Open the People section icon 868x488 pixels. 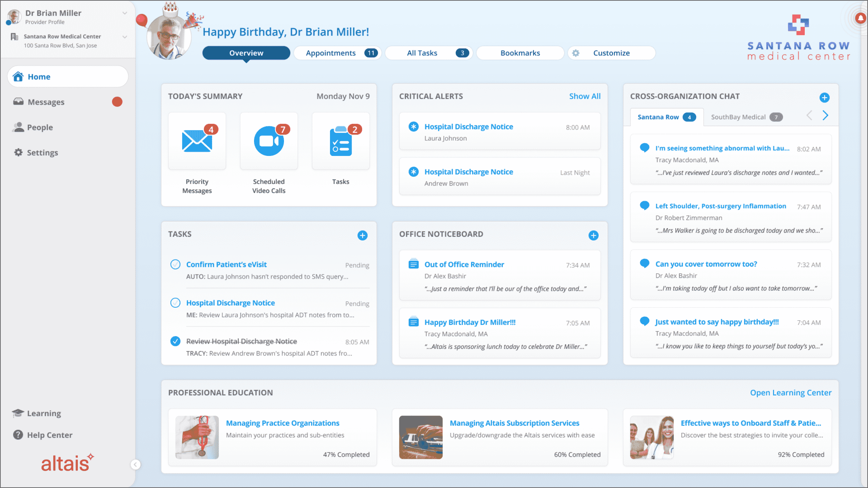click(18, 127)
